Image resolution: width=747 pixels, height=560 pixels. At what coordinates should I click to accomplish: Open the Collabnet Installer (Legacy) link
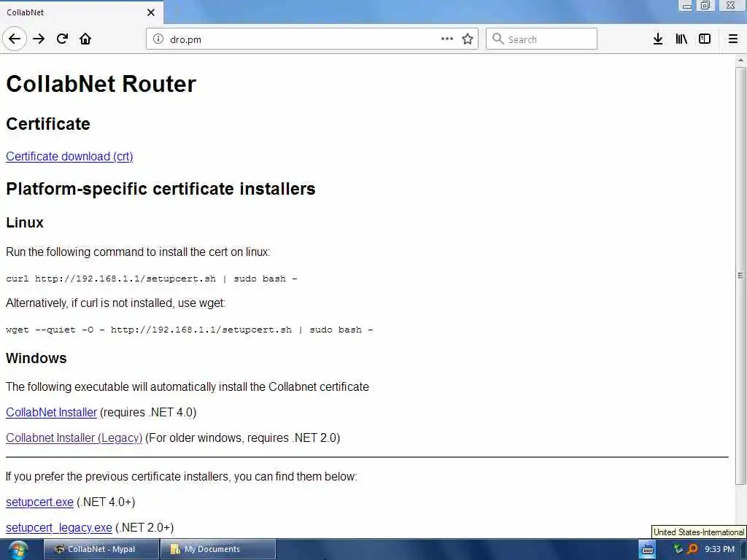(x=74, y=438)
